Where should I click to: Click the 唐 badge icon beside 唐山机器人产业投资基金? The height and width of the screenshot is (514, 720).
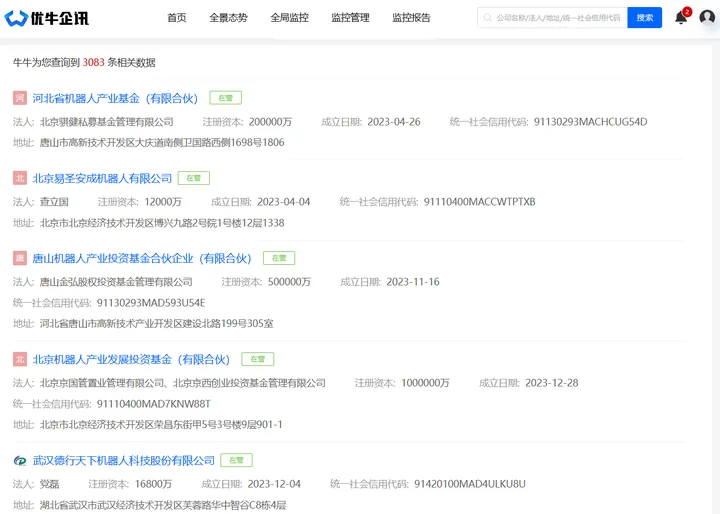point(20,258)
